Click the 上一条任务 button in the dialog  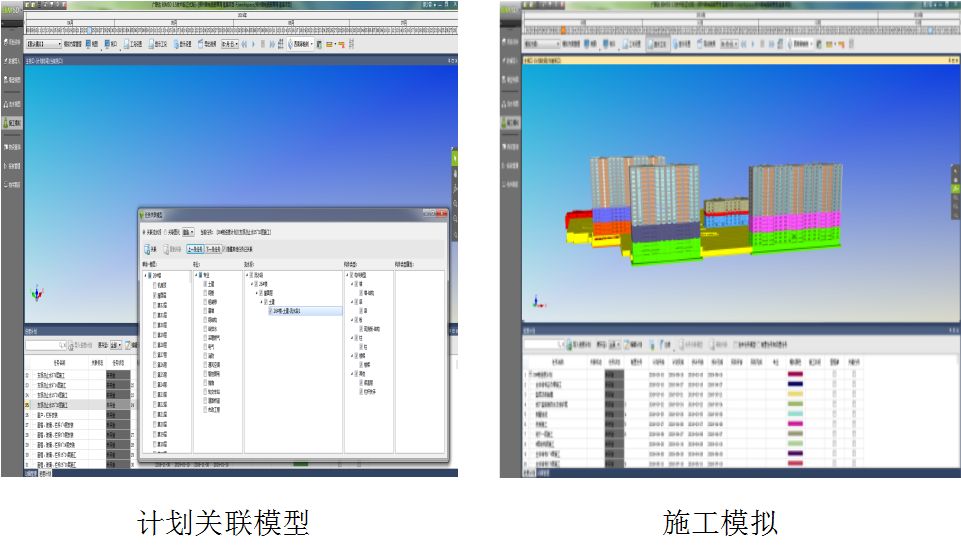pyautogui.click(x=193, y=249)
